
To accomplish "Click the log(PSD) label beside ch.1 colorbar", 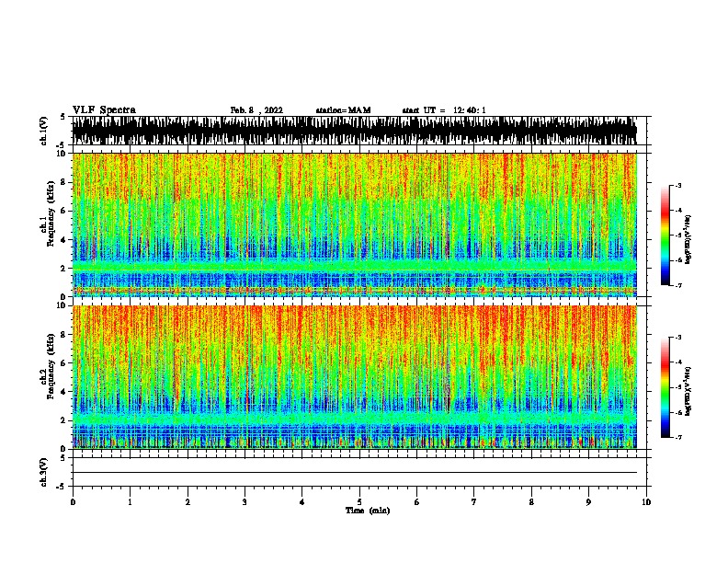I will (x=688, y=240).
